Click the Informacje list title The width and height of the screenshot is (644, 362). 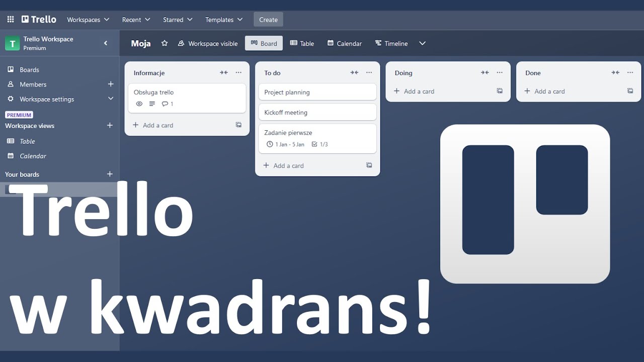[149, 73]
